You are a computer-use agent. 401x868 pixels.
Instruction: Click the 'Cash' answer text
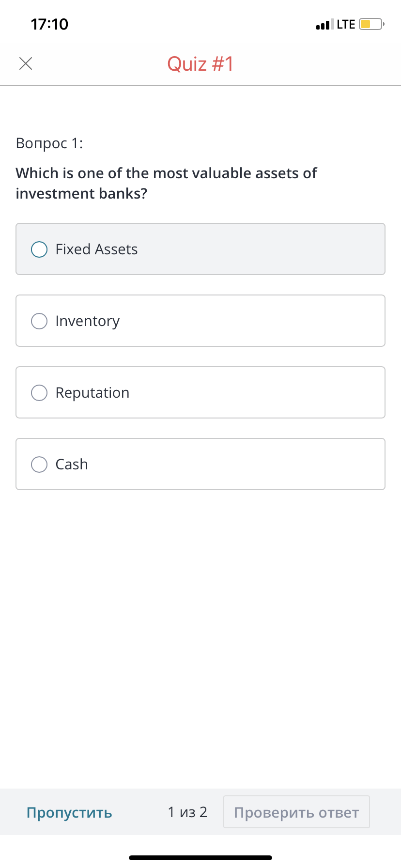click(72, 465)
